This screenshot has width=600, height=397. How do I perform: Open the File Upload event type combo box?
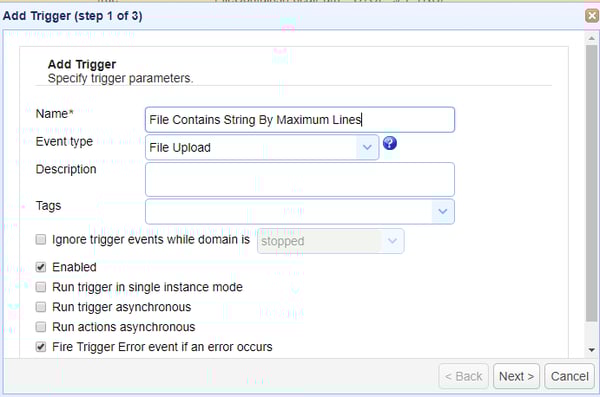coord(262,147)
